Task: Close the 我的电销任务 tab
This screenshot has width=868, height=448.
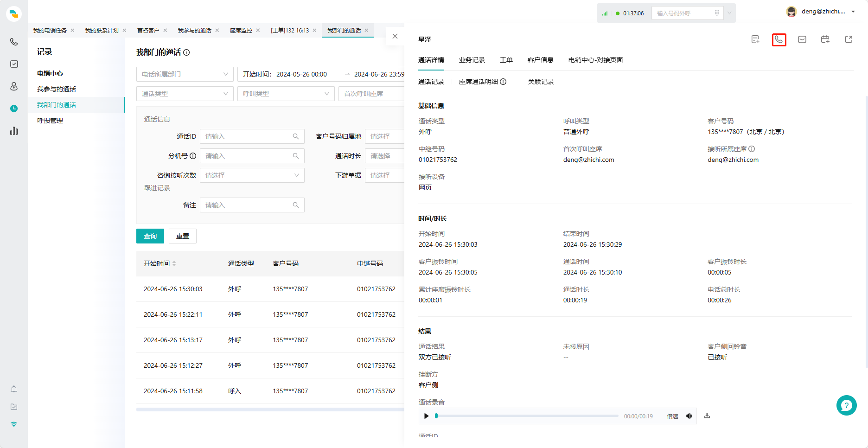Action: [x=72, y=31]
